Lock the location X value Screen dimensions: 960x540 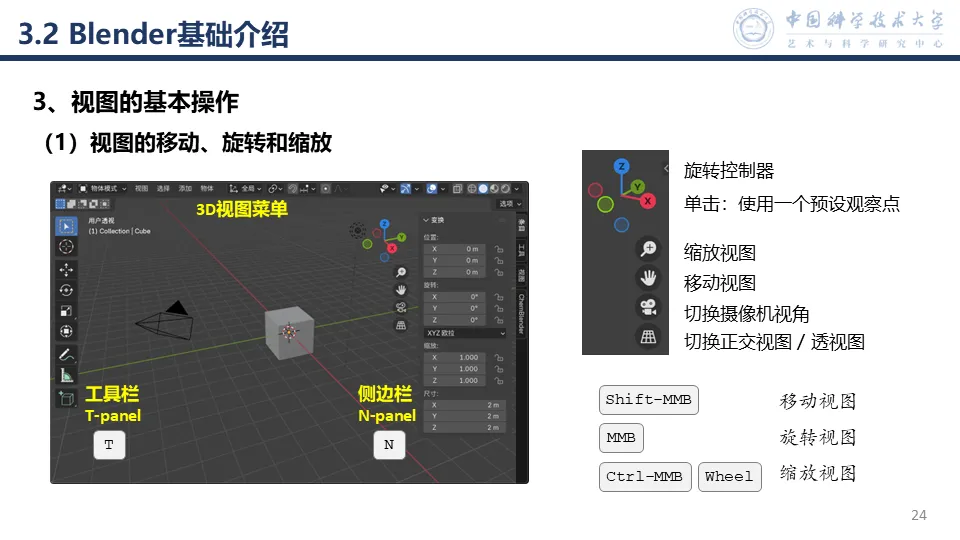click(499, 249)
